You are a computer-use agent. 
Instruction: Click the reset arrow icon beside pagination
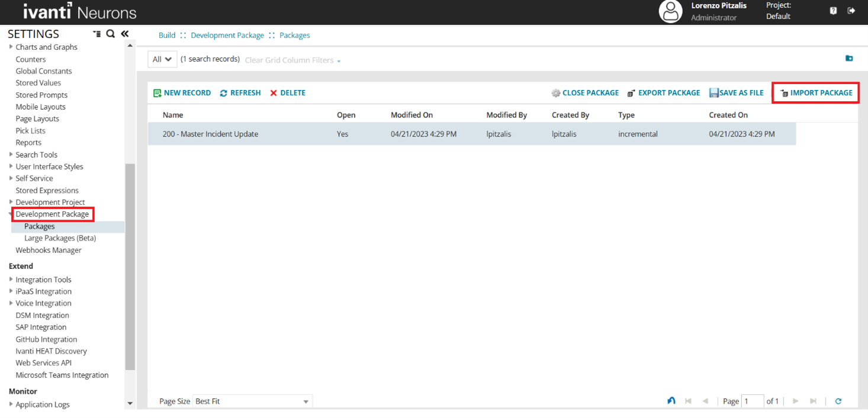pyautogui.click(x=671, y=401)
